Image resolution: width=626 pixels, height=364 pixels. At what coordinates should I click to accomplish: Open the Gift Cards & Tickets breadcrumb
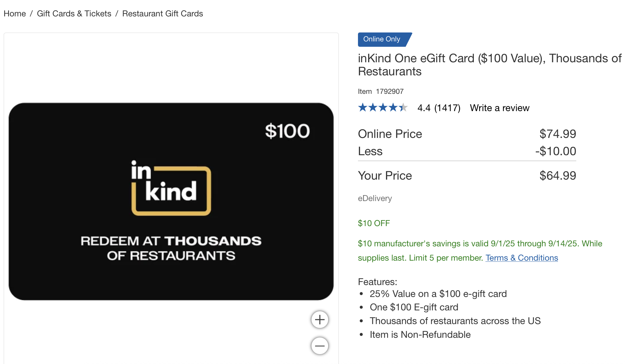point(74,14)
